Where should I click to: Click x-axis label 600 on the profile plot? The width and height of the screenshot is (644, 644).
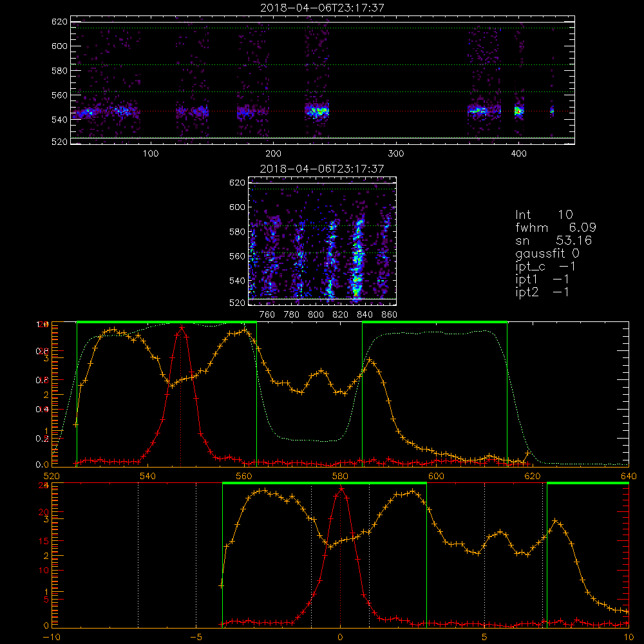[436, 477]
